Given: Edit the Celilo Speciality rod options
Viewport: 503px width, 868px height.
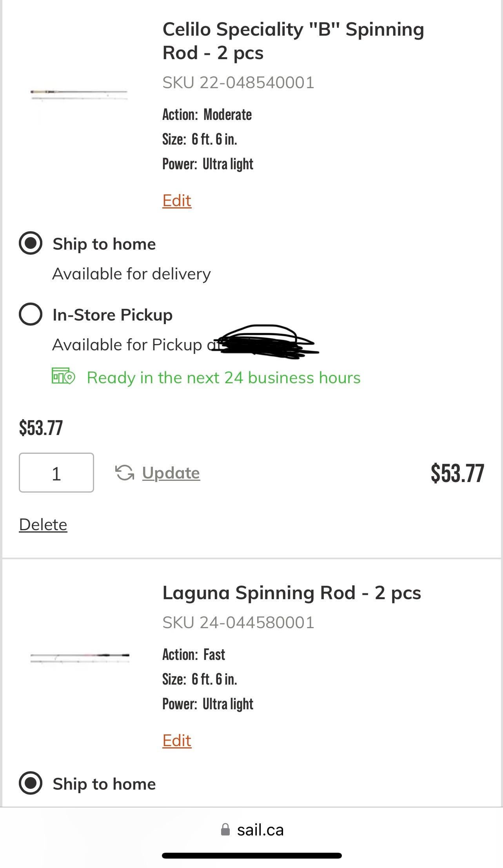Looking at the screenshot, I should (177, 201).
